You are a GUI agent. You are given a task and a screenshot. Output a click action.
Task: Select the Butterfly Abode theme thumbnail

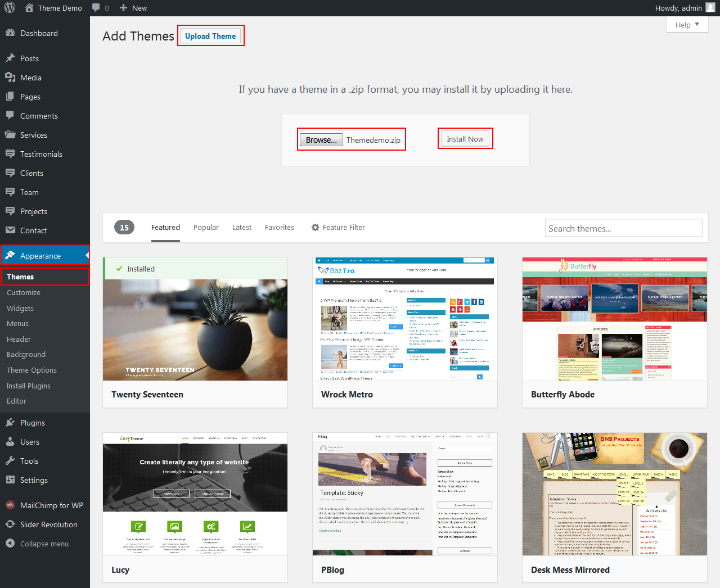(x=614, y=319)
